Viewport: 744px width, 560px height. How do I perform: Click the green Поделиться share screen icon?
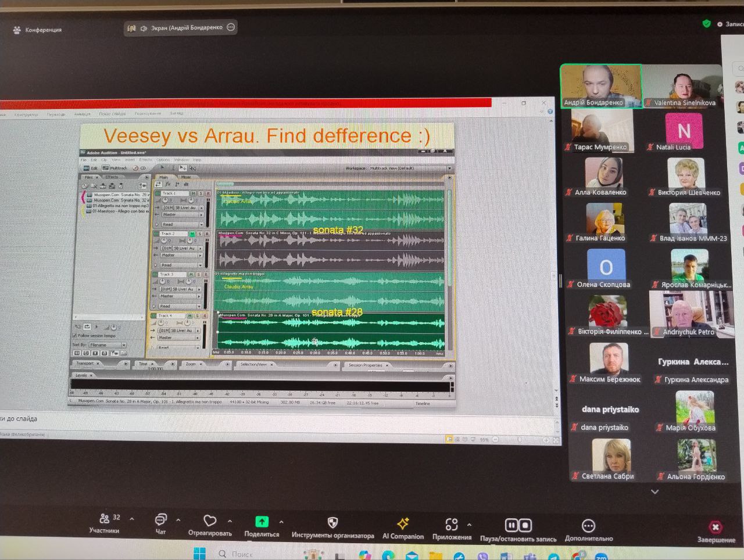coord(262,522)
